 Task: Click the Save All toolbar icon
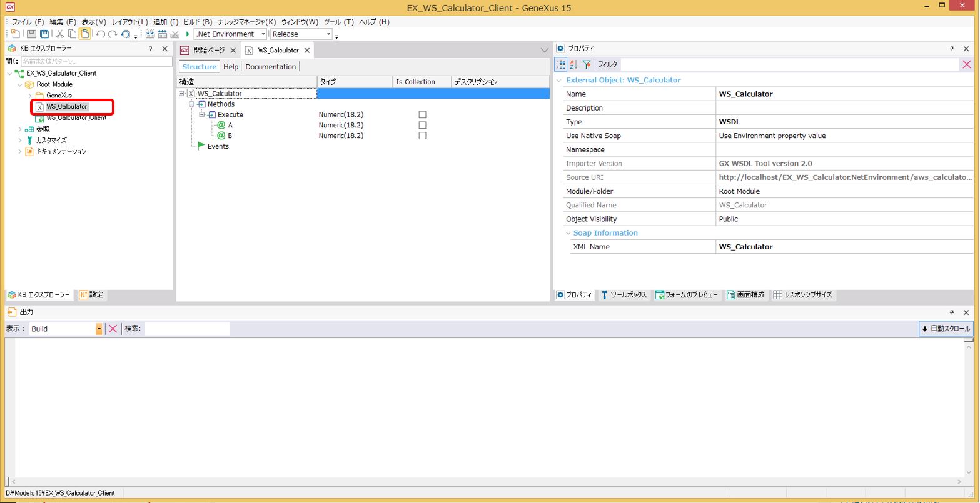point(44,34)
